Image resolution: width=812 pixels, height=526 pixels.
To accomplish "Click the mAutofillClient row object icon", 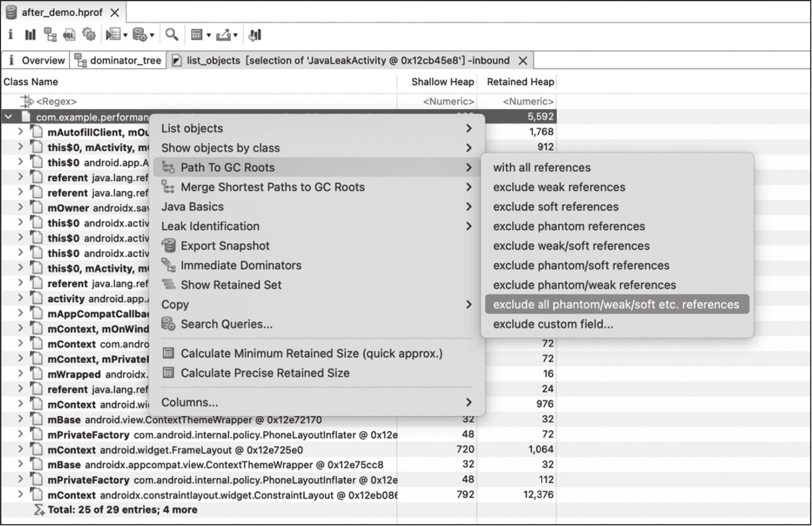I will (x=37, y=132).
